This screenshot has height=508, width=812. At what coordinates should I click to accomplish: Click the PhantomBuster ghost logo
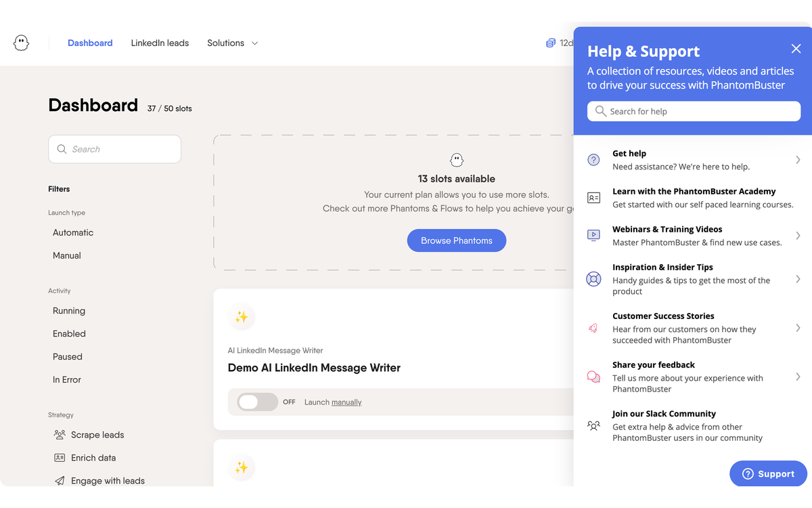pyautogui.click(x=22, y=43)
